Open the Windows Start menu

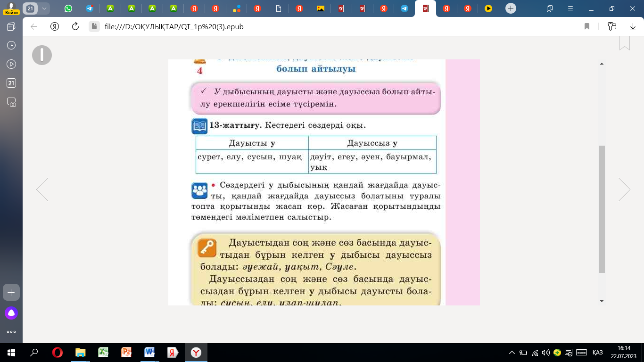click(x=11, y=352)
